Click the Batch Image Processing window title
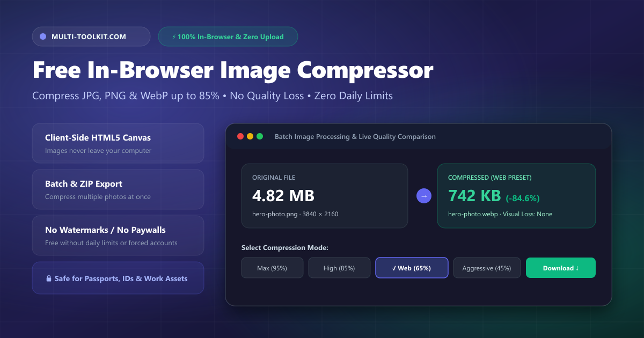The image size is (644, 338). point(355,137)
